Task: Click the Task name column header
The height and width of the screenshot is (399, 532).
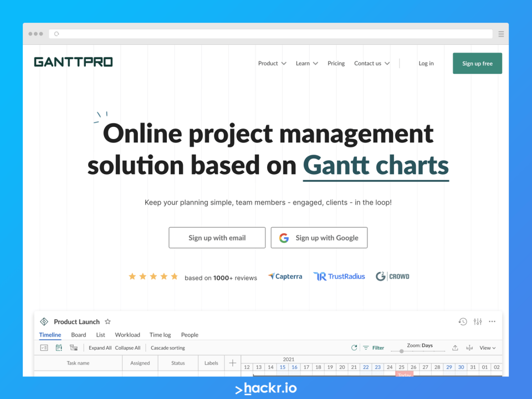Action: pyautogui.click(x=78, y=363)
